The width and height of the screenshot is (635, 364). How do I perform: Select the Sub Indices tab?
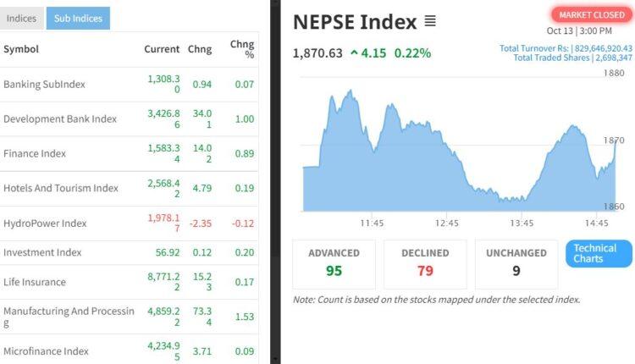[x=78, y=18]
